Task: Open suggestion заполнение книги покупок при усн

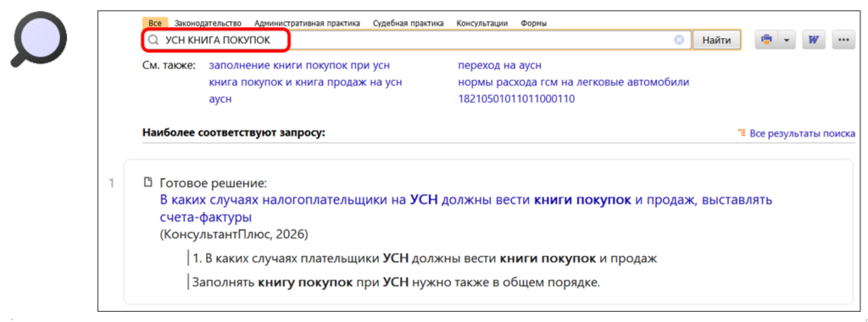Action: (299, 65)
